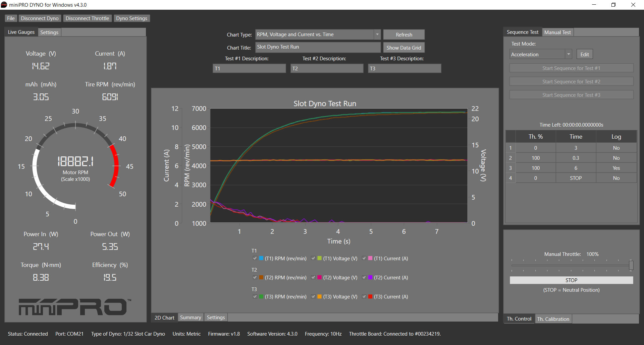Select the Chart Type combo box field
644x345 pixels.
[318, 34]
